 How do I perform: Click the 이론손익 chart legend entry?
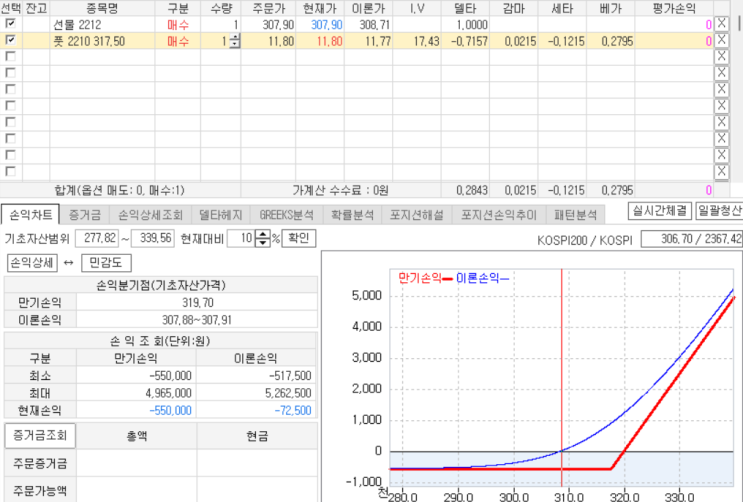coord(482,278)
